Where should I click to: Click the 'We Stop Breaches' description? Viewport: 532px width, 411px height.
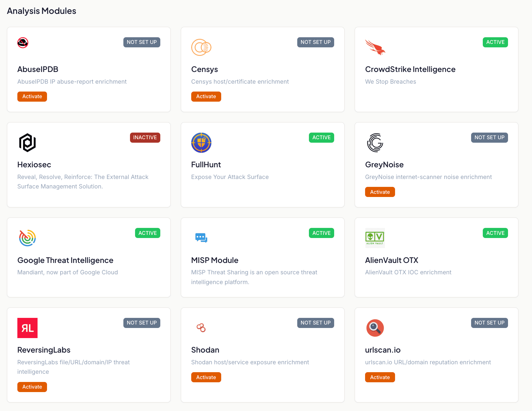coord(391,82)
